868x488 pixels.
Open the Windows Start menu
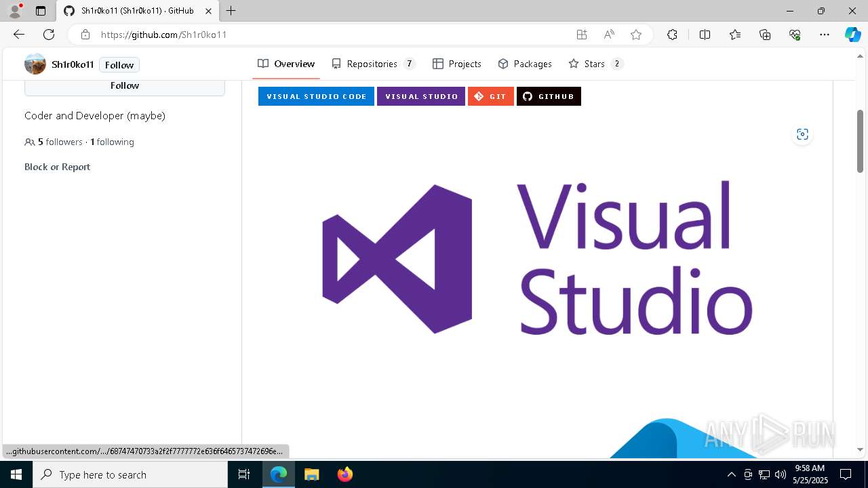16,474
